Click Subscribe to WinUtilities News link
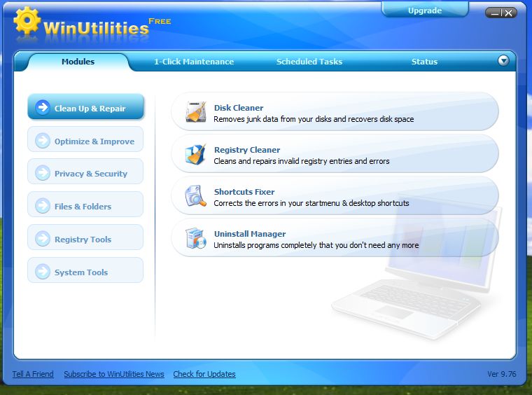This screenshot has height=395, width=532. (x=114, y=374)
